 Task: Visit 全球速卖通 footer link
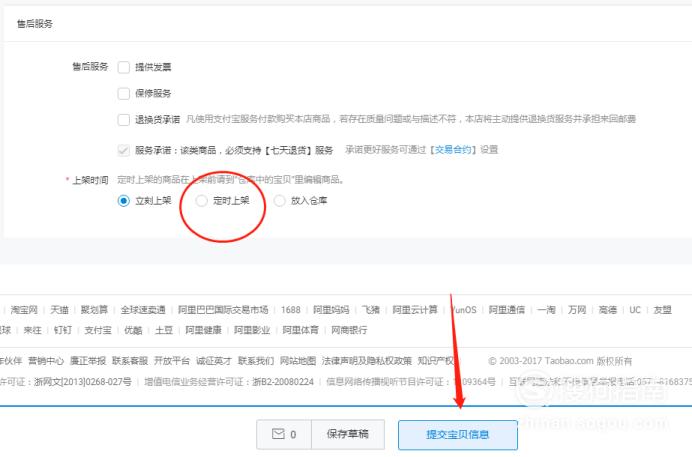tap(143, 310)
